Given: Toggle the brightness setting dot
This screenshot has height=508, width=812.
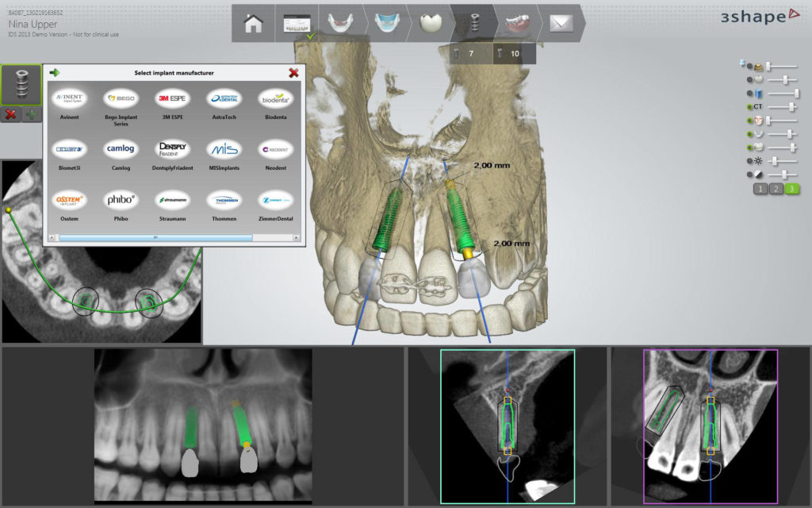Looking at the screenshot, I should [750, 161].
